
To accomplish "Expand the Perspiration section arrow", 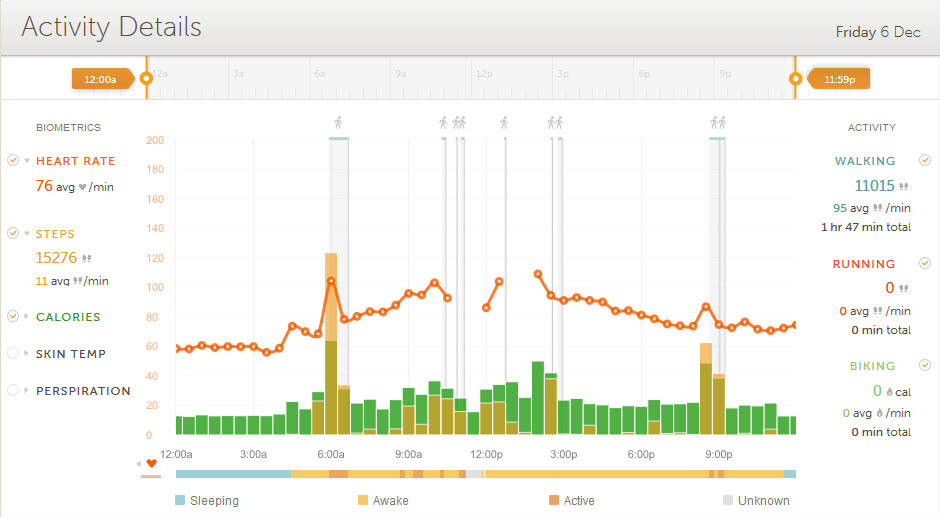I will pos(27,391).
